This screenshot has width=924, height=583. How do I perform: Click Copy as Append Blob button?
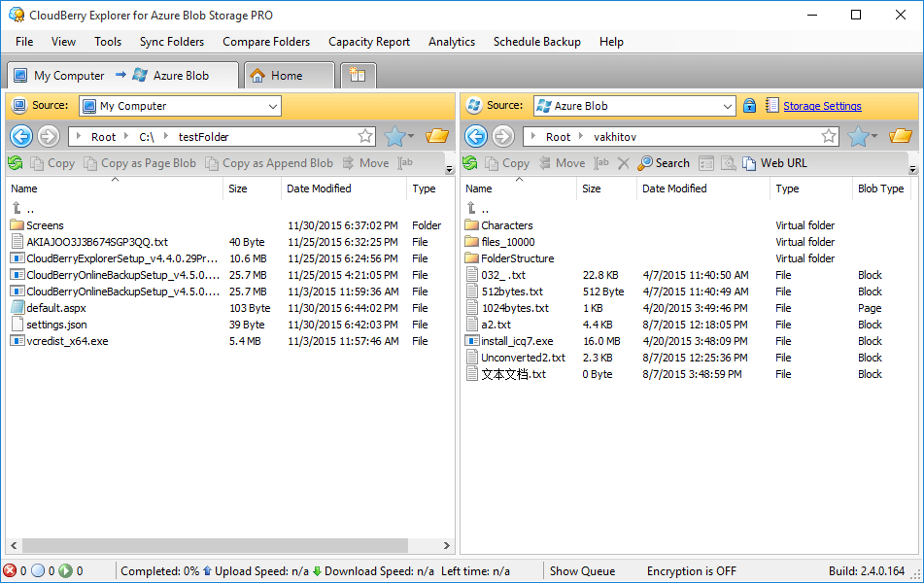pyautogui.click(x=269, y=163)
